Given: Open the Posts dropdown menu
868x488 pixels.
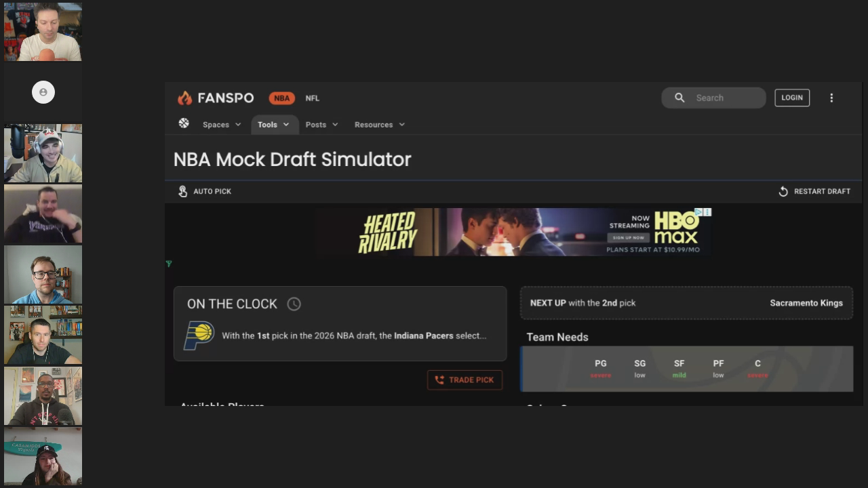Looking at the screenshot, I should [321, 125].
